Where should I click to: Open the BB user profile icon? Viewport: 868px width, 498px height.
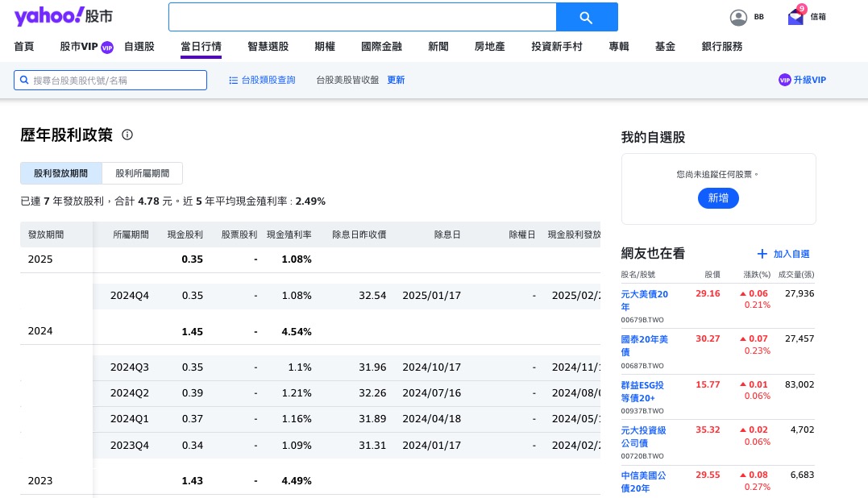[x=738, y=17]
